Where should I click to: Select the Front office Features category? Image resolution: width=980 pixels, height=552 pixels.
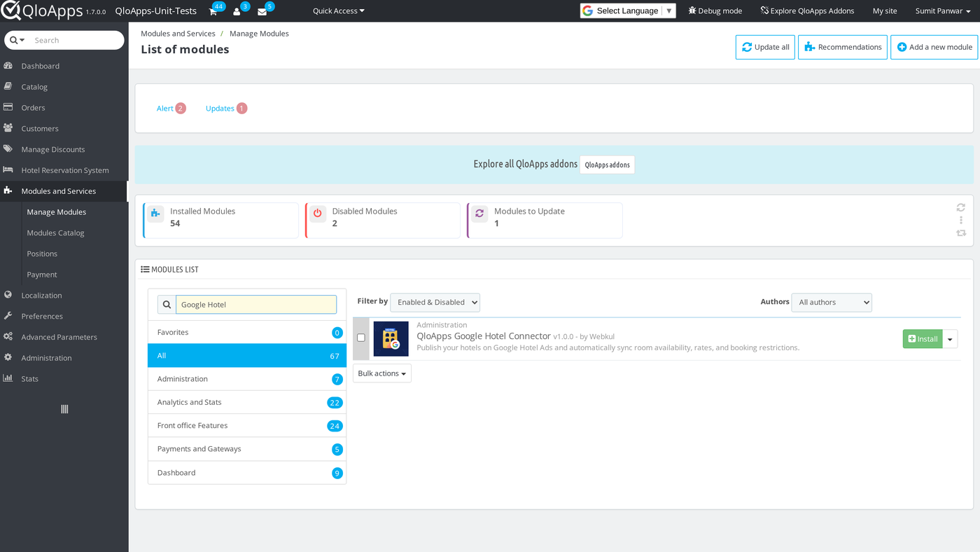coord(247,426)
